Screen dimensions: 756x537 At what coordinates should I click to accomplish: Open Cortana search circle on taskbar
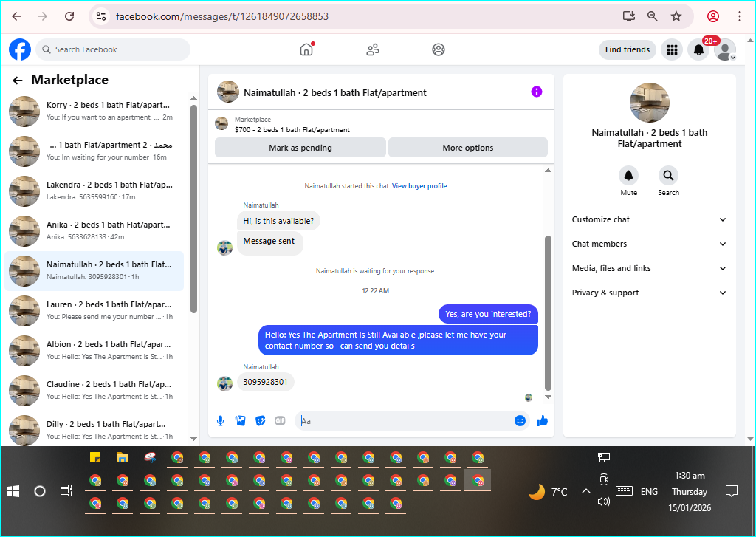[40, 492]
